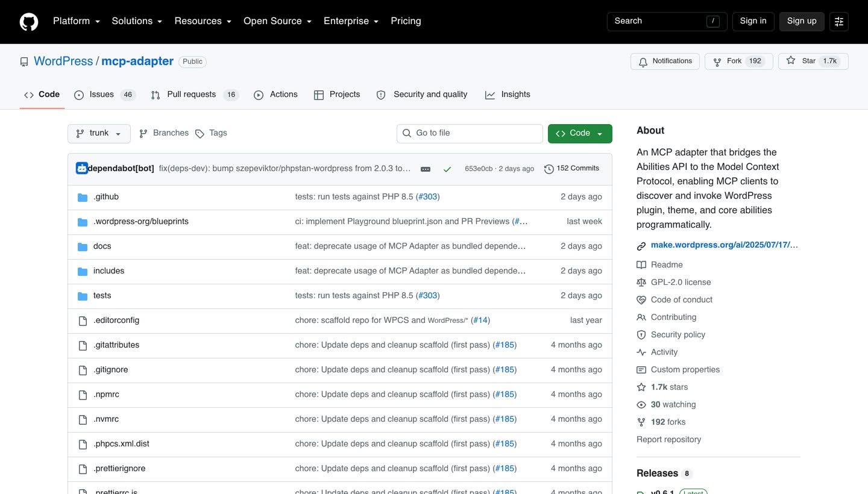Switch to the Insights tab
The image size is (868, 494).
(508, 95)
